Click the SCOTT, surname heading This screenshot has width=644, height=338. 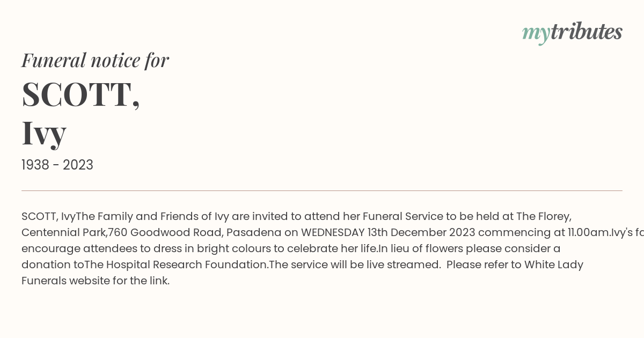80,94
